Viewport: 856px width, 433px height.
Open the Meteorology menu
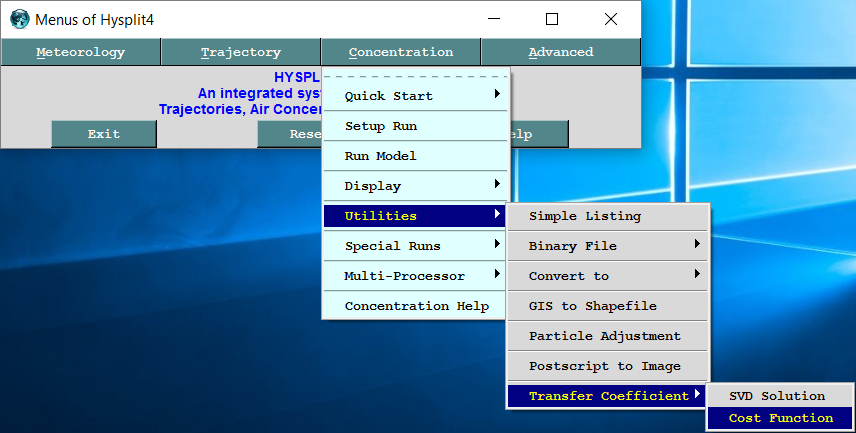click(x=80, y=52)
